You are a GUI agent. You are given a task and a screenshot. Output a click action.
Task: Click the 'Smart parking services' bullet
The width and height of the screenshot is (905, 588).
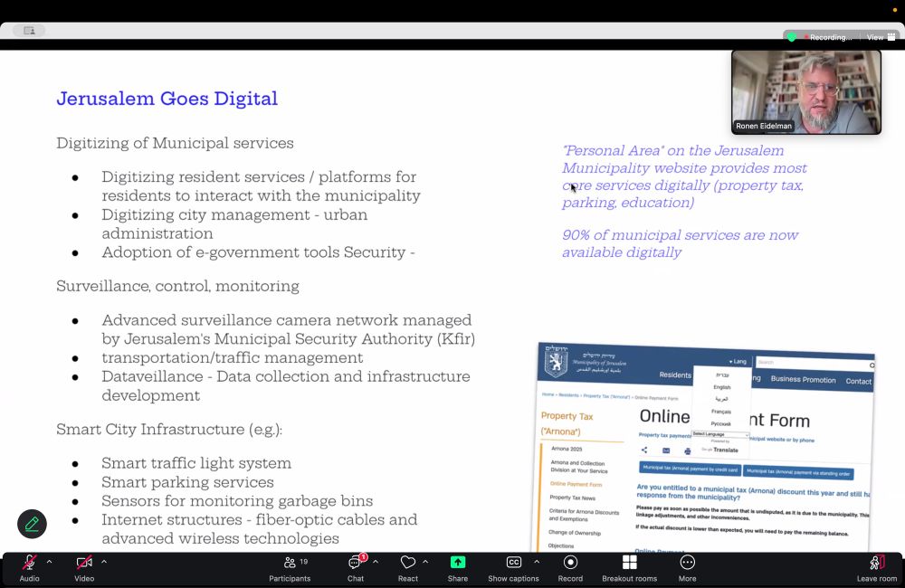(x=187, y=482)
